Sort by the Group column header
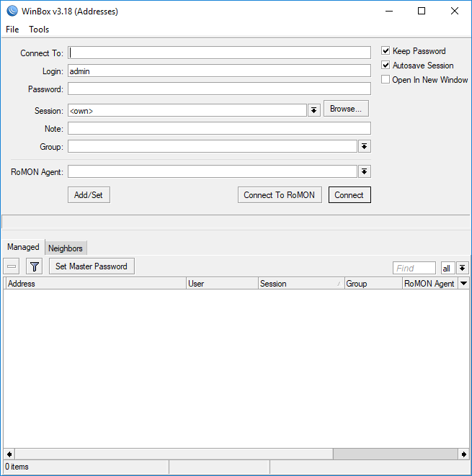The width and height of the screenshot is (472, 476). coord(373,284)
